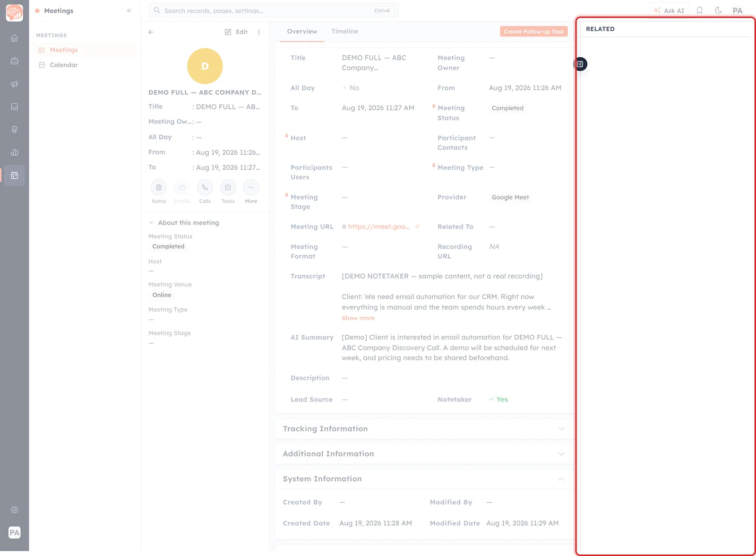Collapse the About this meeting section
The height and width of the screenshot is (556, 756).
[151, 223]
